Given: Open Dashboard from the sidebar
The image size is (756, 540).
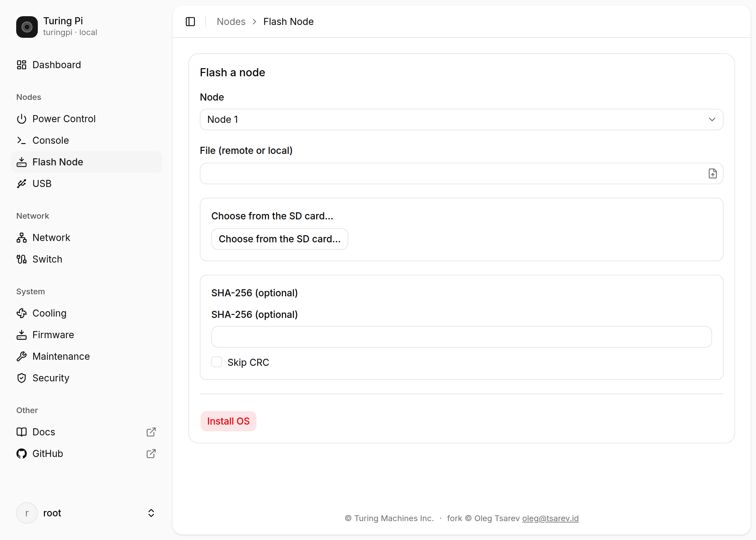Looking at the screenshot, I should (86, 65).
